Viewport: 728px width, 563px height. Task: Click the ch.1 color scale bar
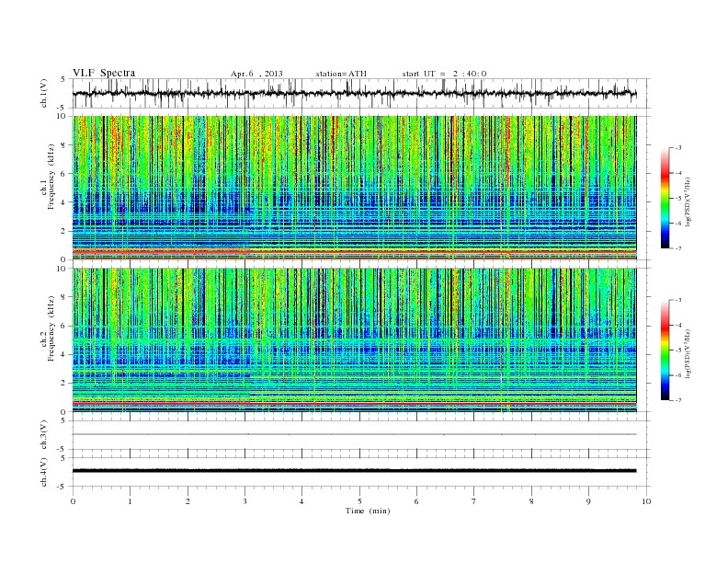coord(665,199)
